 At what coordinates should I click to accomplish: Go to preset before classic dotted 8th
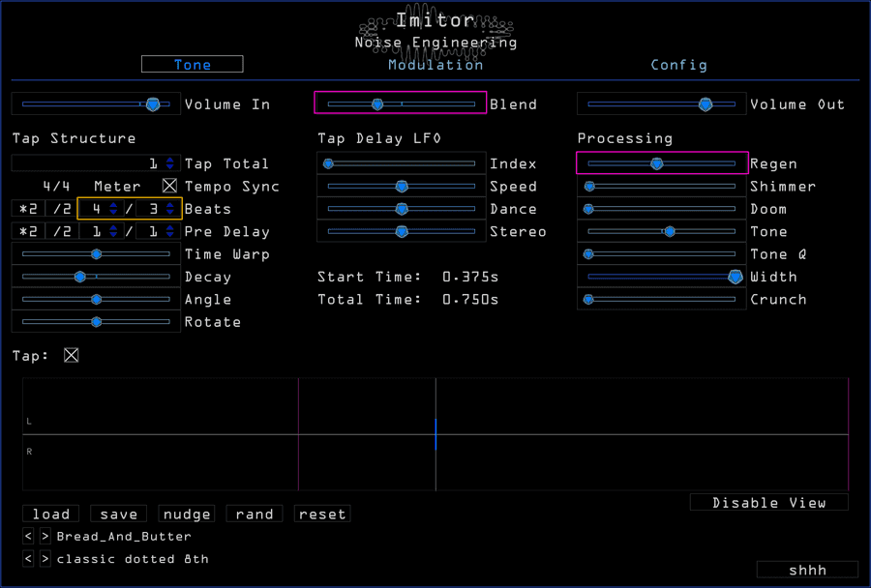coord(28,558)
